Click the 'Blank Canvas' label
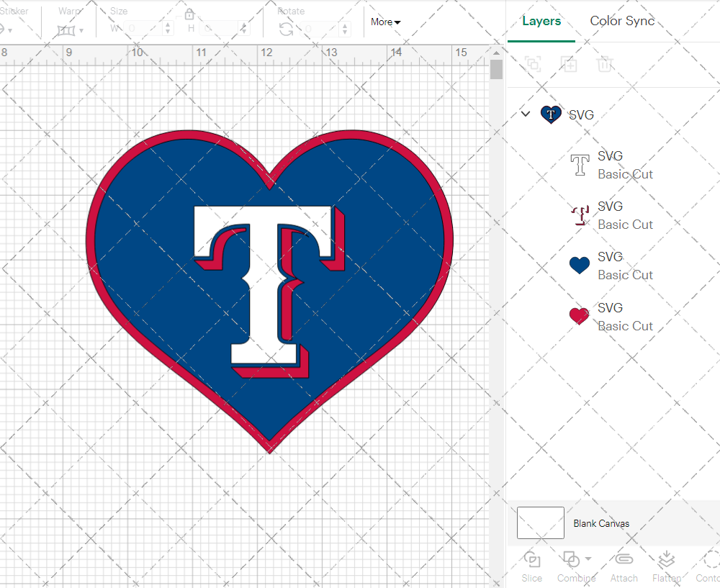720x588 pixels. (x=601, y=523)
